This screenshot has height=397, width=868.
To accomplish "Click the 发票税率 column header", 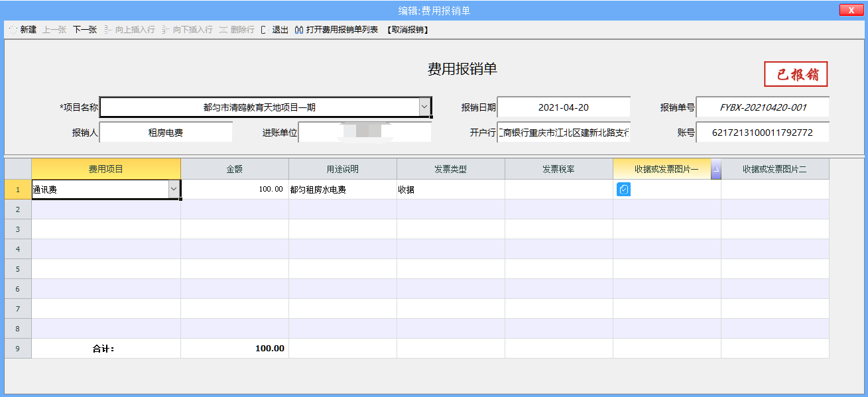I will coord(559,169).
